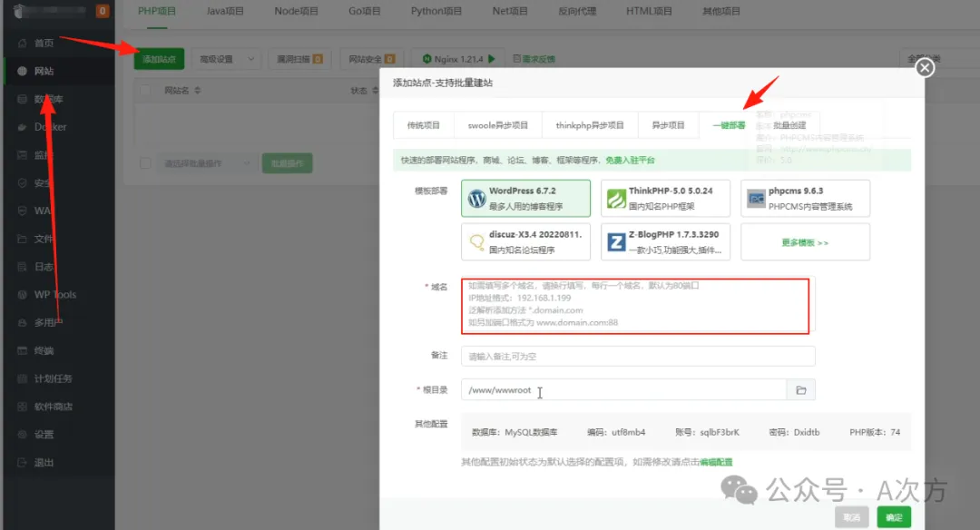The image size is (980, 530).
Task: Click the 需求反馈 feedback icon
Action: pos(517,59)
